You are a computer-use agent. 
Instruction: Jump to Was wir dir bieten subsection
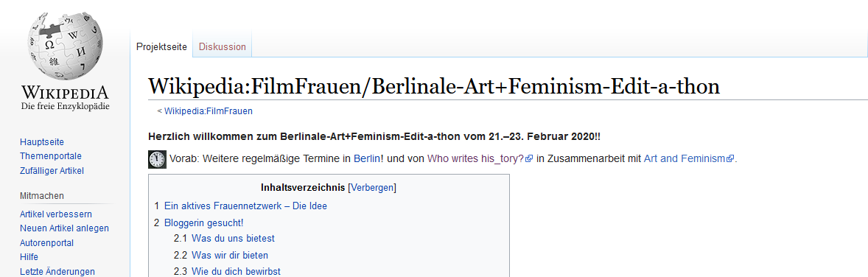tap(230, 256)
